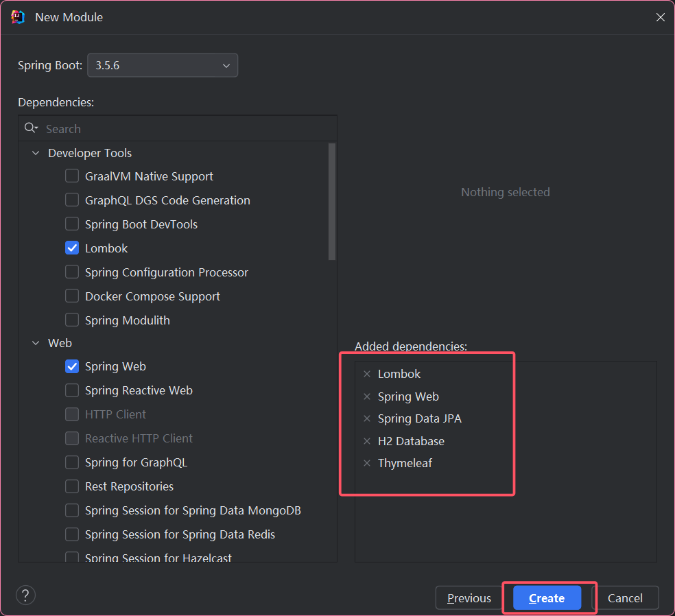
Task: Remove H2 Database via its X icon
Action: pos(367,441)
